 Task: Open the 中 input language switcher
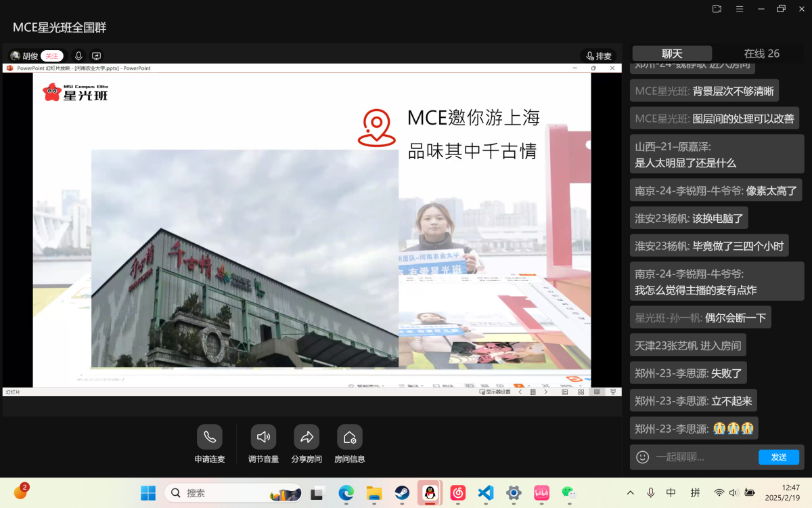click(x=671, y=493)
